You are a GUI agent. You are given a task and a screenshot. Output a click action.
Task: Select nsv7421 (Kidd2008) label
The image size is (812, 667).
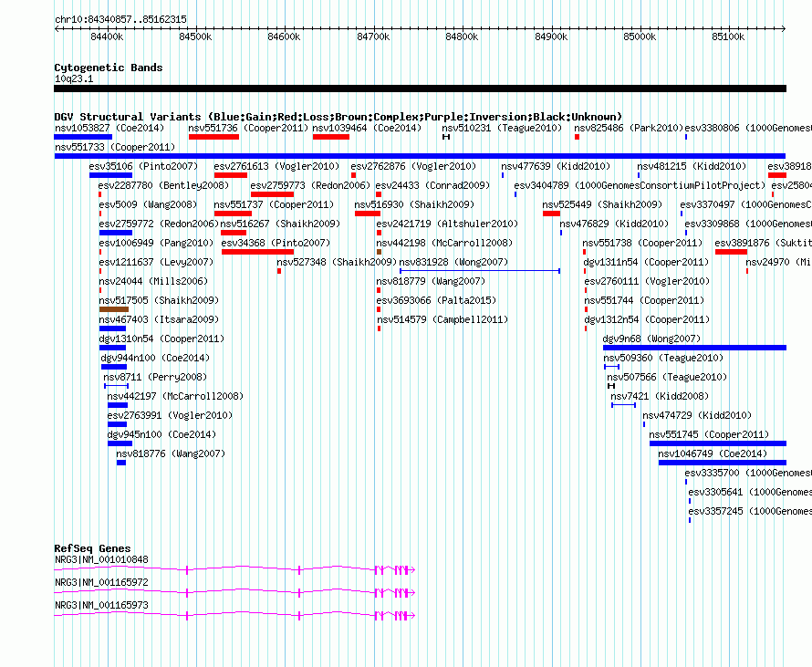(661, 396)
